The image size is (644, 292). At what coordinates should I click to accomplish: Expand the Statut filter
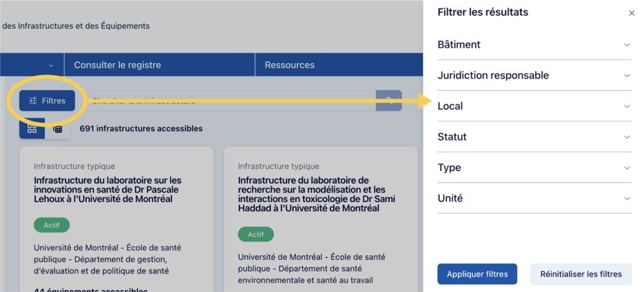(x=534, y=137)
